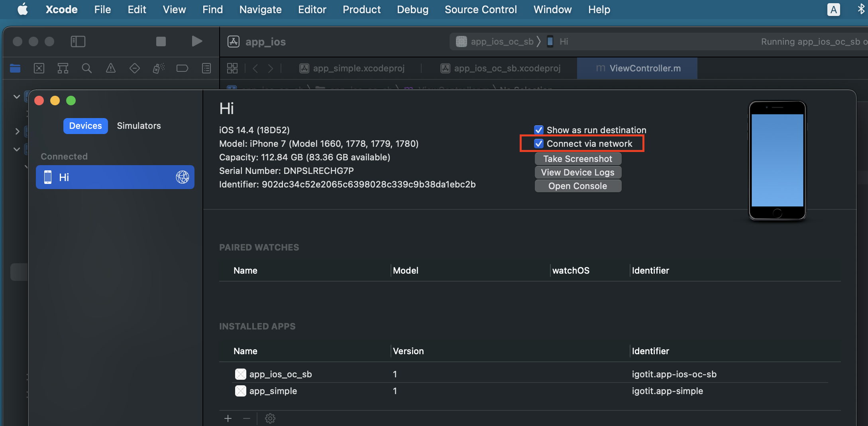Viewport: 868px width, 426px height.
Task: Switch to the Simulators tab
Action: 139,126
